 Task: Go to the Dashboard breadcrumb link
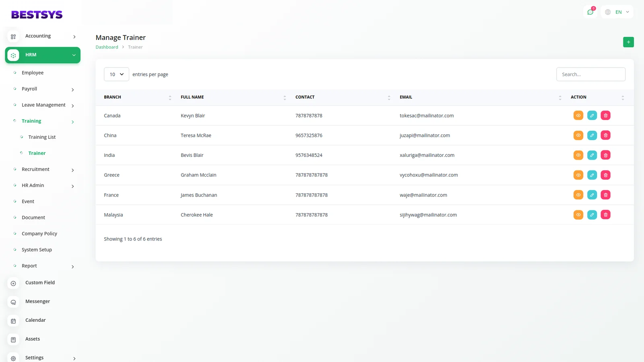pyautogui.click(x=107, y=47)
